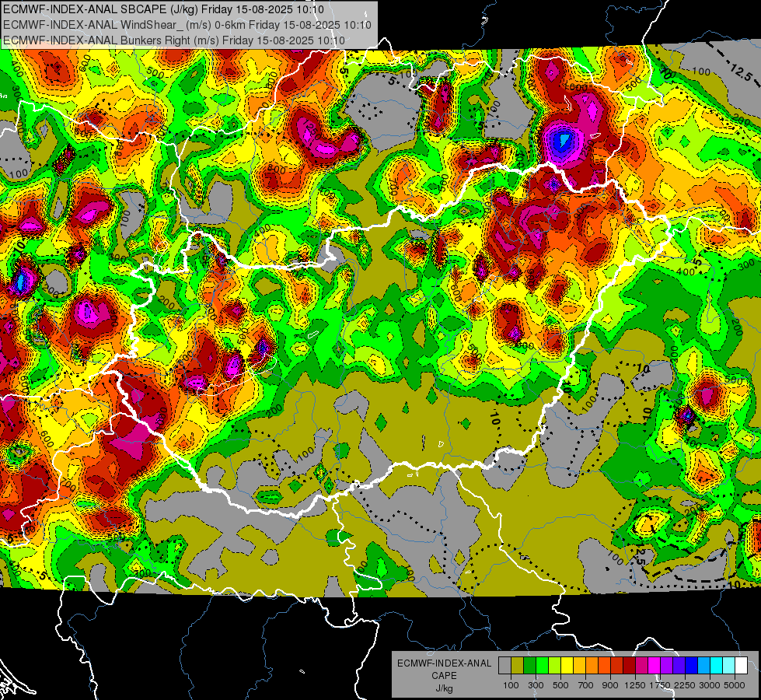Click the legend value 500
The width and height of the screenshot is (761, 700).
(560, 685)
